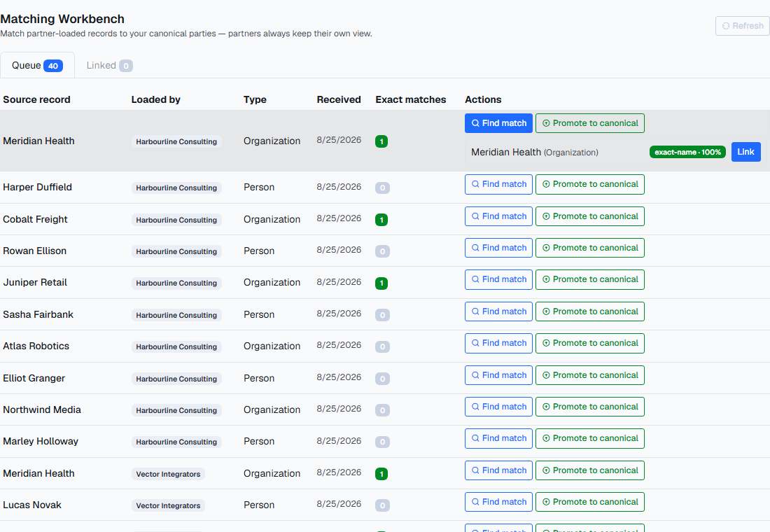This screenshot has height=532, width=770.
Task: Click the exact-name 100% badge
Action: 687,153
